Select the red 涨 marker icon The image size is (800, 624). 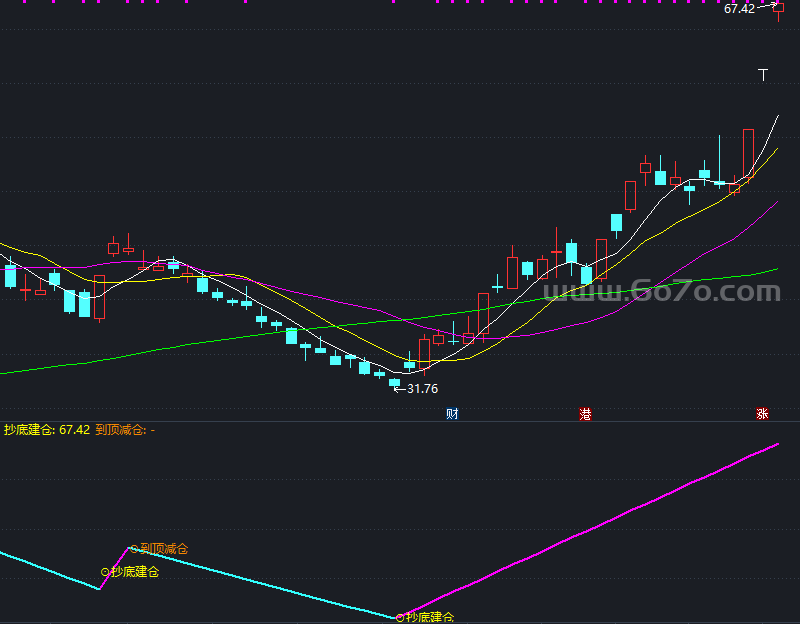click(x=762, y=414)
